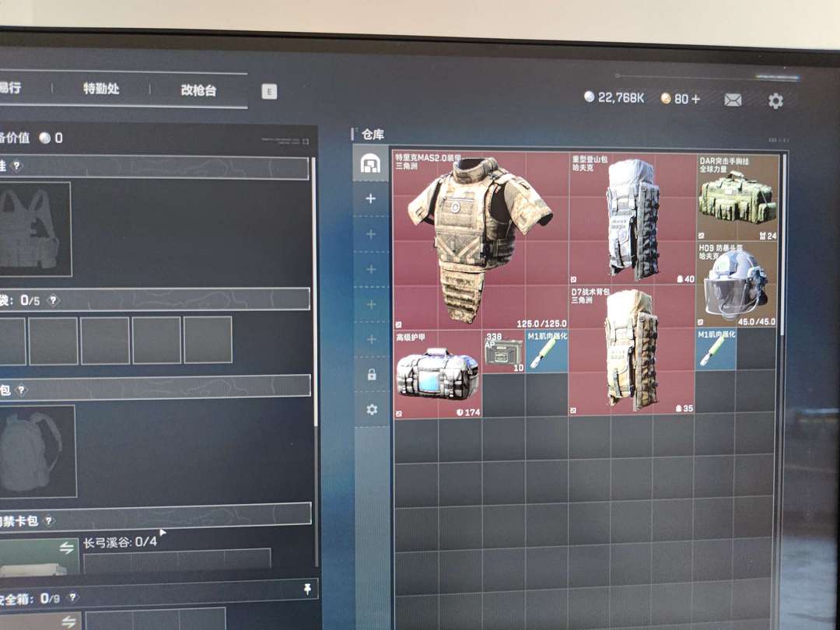Select the 特里克MAS2.0 armor vest item
The width and height of the screenshot is (840, 630).
[x=481, y=240]
